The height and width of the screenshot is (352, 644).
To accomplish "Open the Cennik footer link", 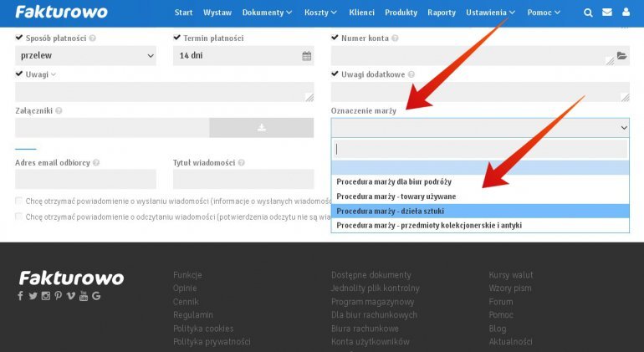I will [x=186, y=302].
